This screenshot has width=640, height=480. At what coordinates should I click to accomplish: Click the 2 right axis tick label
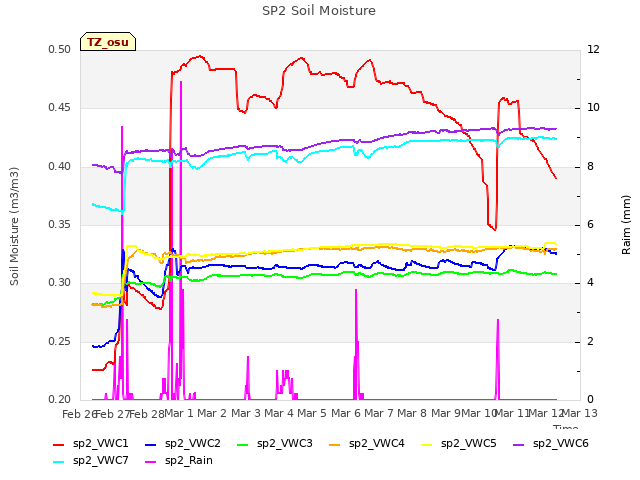(x=591, y=342)
